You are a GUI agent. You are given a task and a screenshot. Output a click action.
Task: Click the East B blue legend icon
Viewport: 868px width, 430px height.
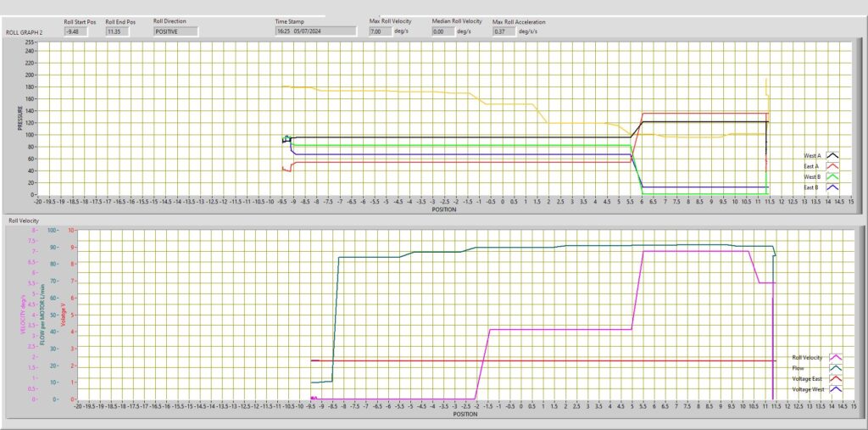[832, 187]
